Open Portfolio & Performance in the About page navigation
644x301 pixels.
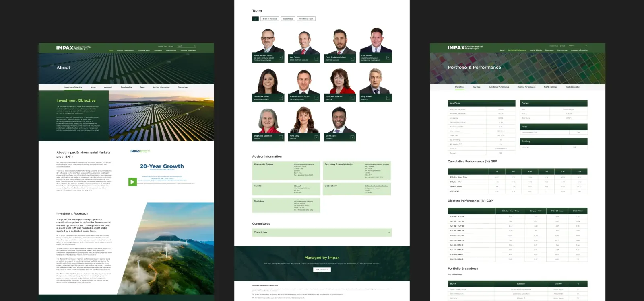pos(126,51)
